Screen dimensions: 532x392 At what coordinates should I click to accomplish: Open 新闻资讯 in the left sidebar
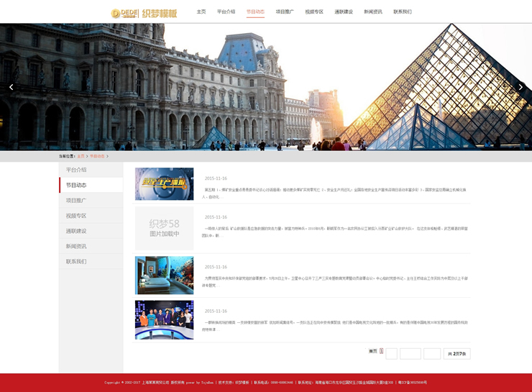[x=76, y=246]
